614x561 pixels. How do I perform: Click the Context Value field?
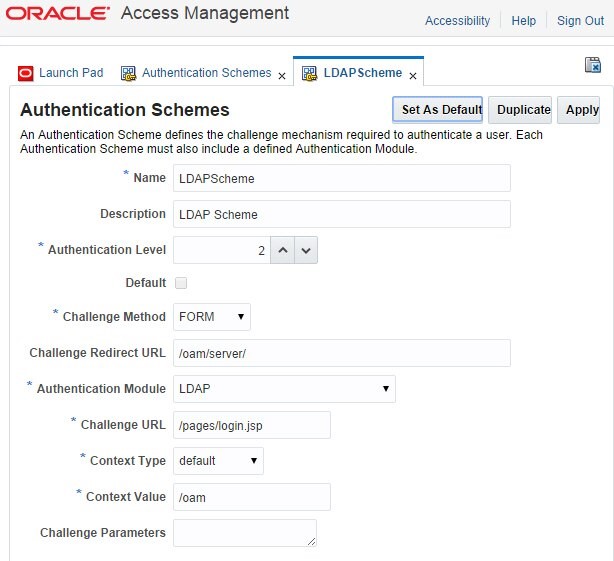coord(252,497)
